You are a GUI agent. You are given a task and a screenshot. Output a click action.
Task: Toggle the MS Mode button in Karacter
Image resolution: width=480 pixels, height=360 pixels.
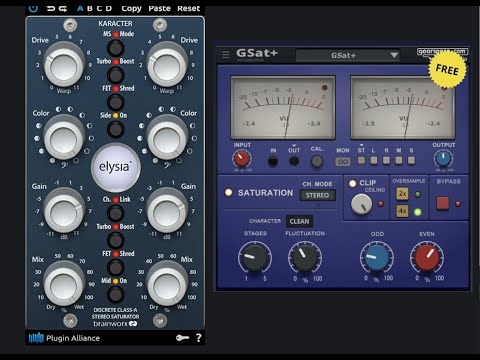(115, 48)
